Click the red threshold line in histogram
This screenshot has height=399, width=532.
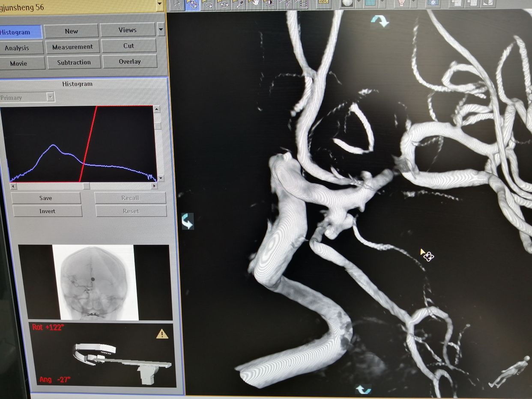pos(89,143)
